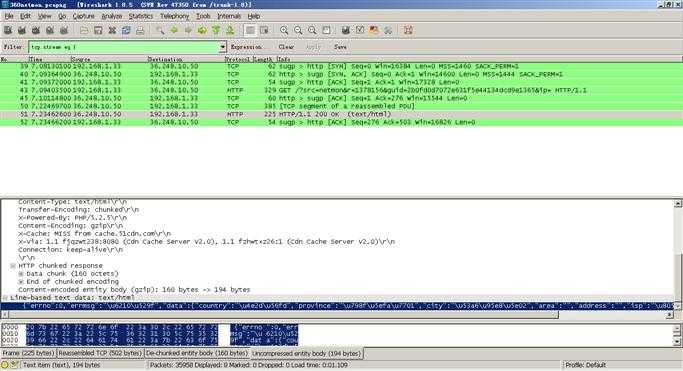Switch to Frame (225 bytes) tab
This screenshot has width=683, height=371.
pyautogui.click(x=28, y=353)
